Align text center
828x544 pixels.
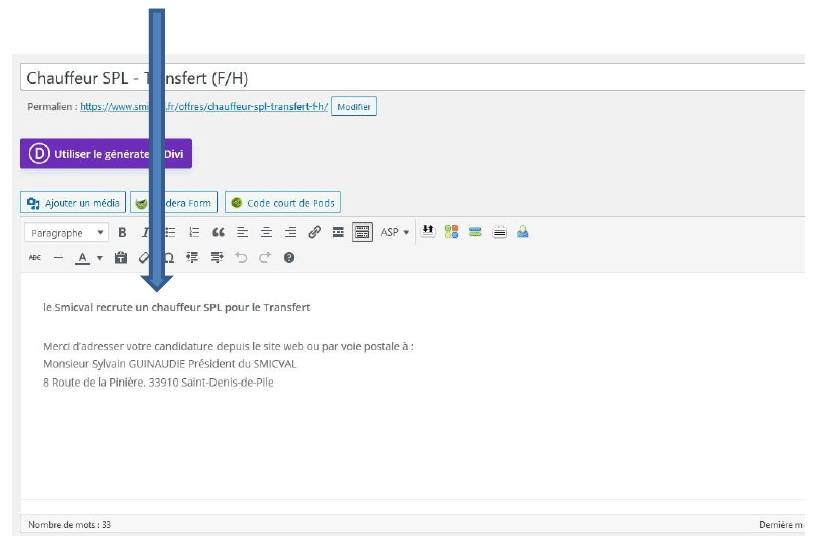point(266,232)
